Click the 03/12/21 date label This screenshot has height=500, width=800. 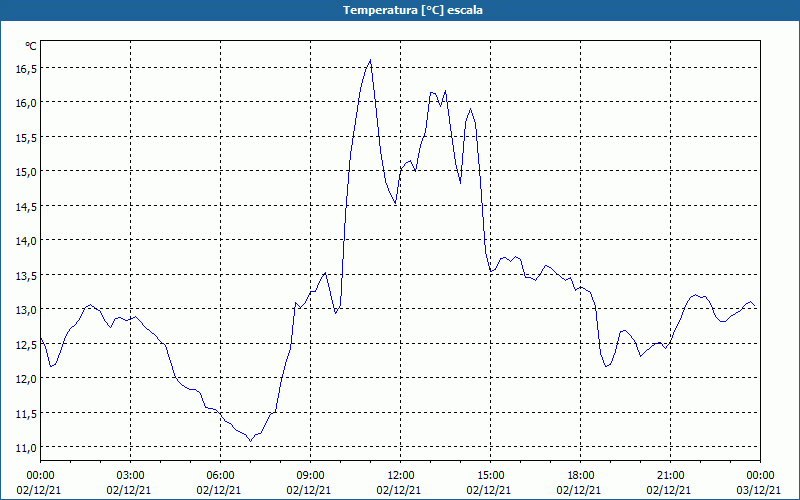759,490
